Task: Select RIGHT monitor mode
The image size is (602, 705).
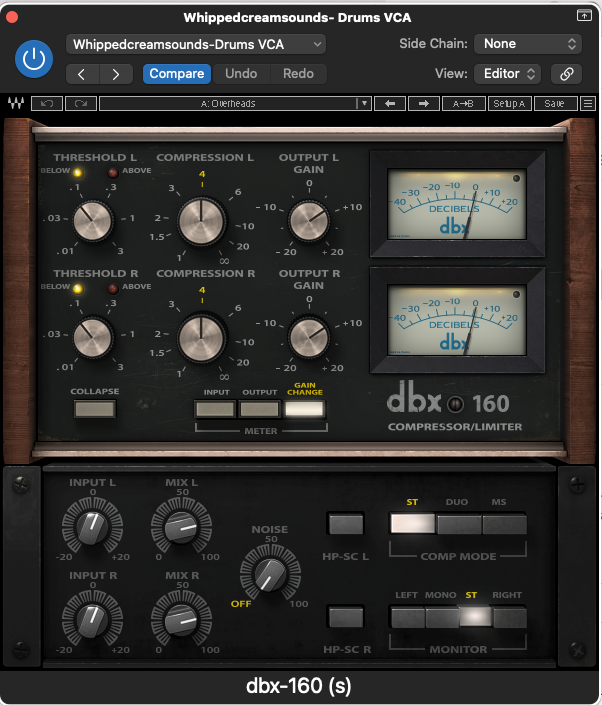Action: point(509,617)
